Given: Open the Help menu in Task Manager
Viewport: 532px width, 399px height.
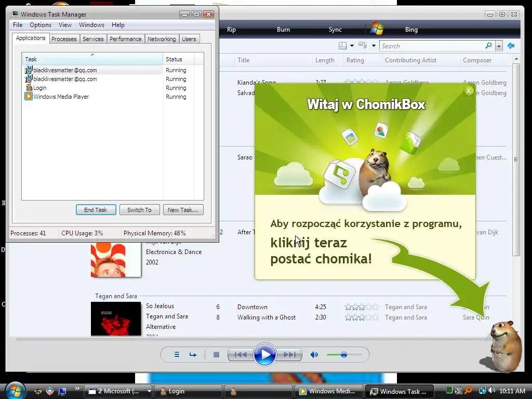Looking at the screenshot, I should 118,25.
